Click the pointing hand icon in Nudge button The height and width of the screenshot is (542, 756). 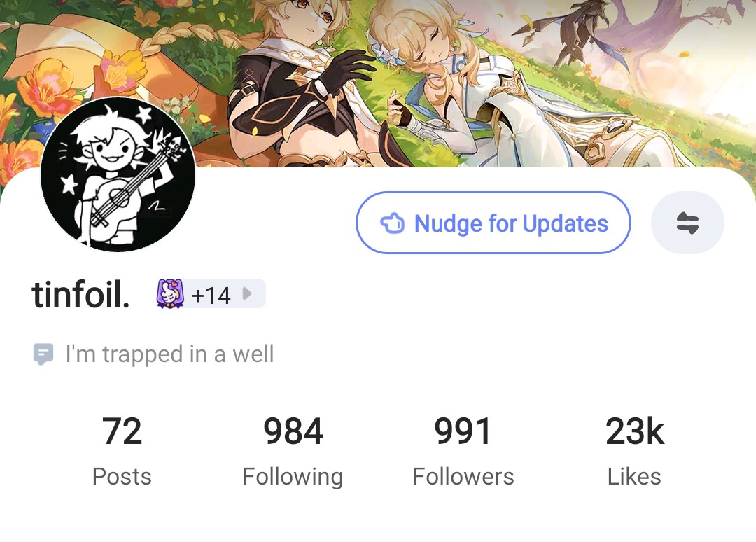[x=393, y=223]
